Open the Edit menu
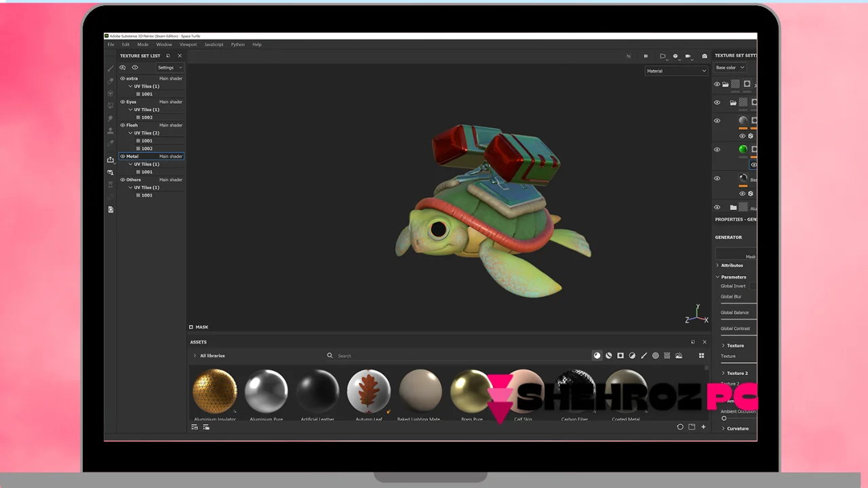The image size is (868, 488). (x=125, y=44)
